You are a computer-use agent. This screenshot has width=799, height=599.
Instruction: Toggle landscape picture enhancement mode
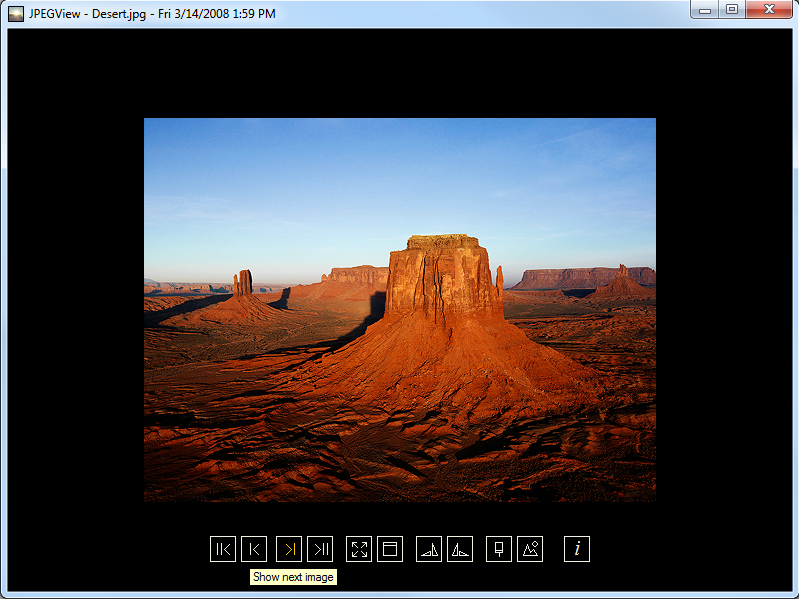[x=530, y=549]
